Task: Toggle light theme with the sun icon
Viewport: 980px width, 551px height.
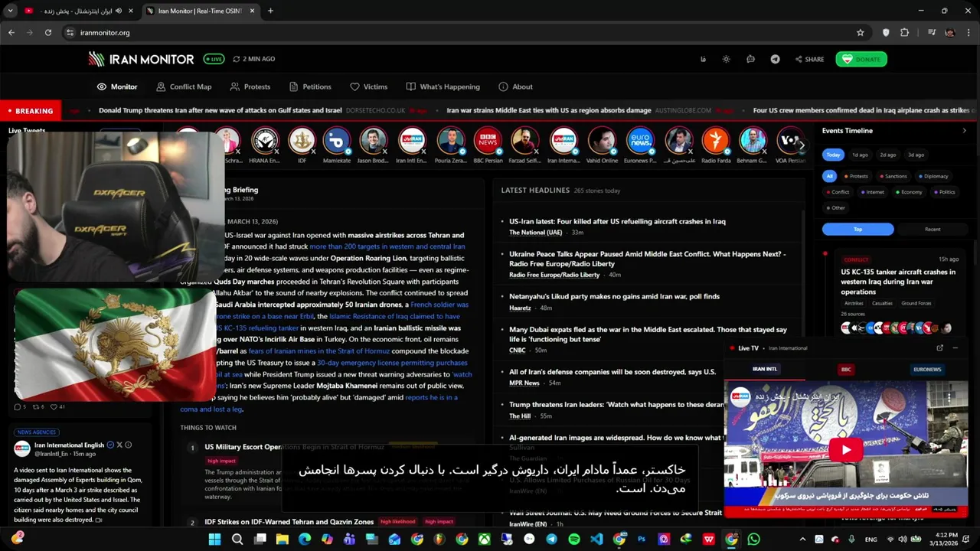Action: (726, 59)
